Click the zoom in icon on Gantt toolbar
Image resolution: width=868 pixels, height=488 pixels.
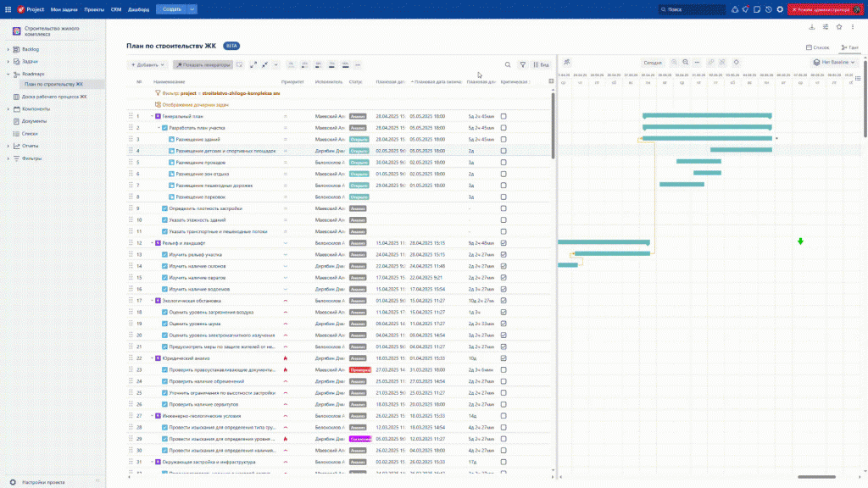675,63
